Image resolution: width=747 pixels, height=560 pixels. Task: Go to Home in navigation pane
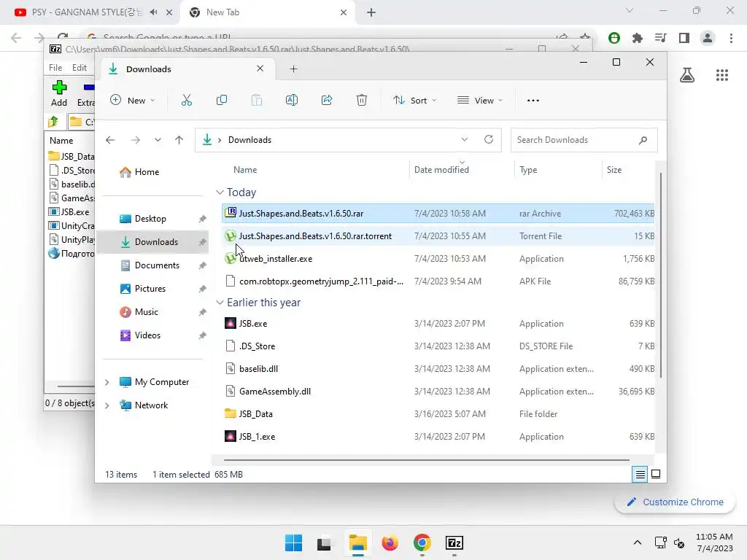coord(147,172)
